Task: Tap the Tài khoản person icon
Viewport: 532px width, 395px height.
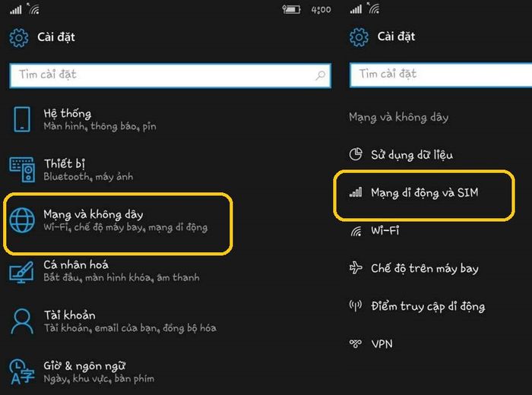Action: click(x=22, y=321)
